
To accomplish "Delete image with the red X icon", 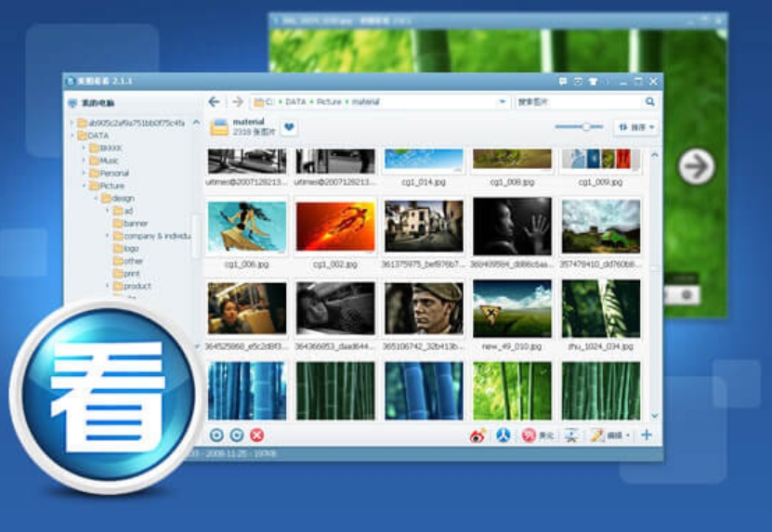I will click(257, 435).
